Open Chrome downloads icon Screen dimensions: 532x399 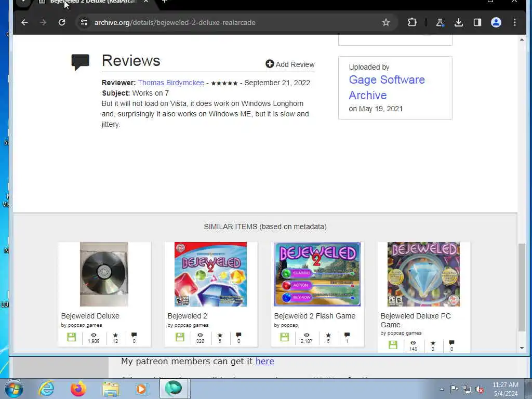[458, 22]
